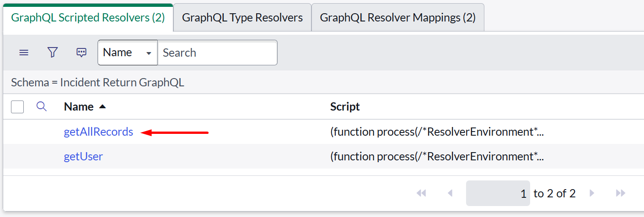
Task: Focus the list Search text box
Action: coord(217,53)
